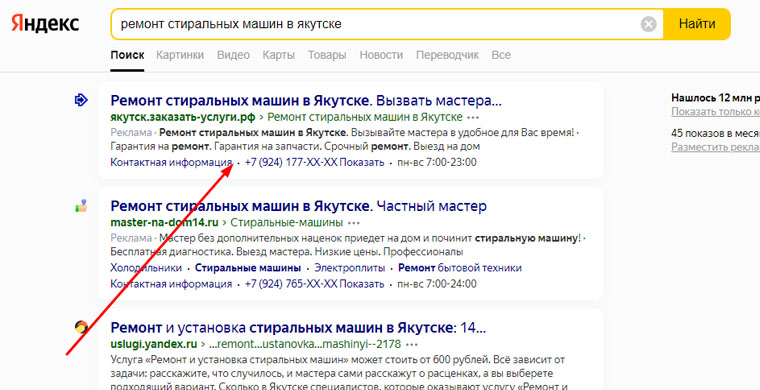Click Показать только link under results count

pos(715,112)
